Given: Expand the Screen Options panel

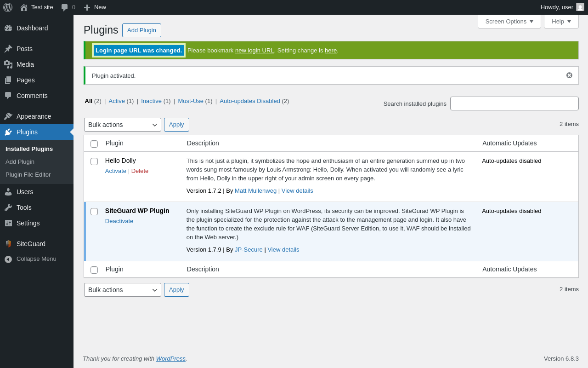Looking at the screenshot, I should point(509,21).
